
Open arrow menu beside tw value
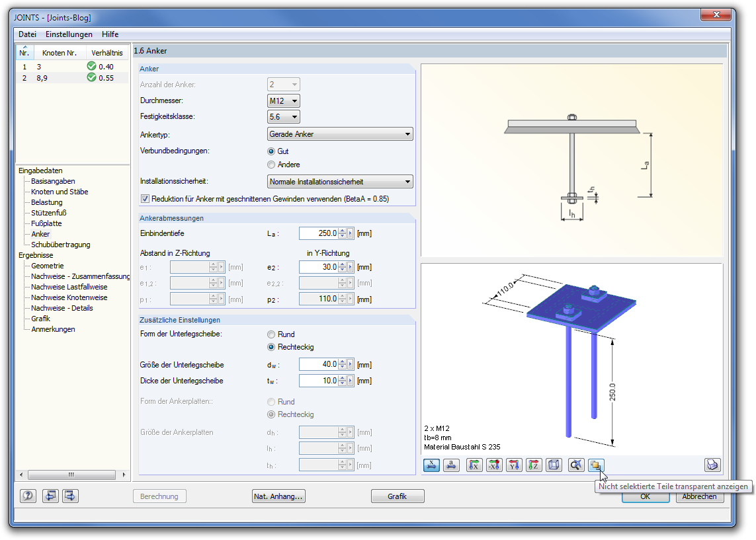351,381
